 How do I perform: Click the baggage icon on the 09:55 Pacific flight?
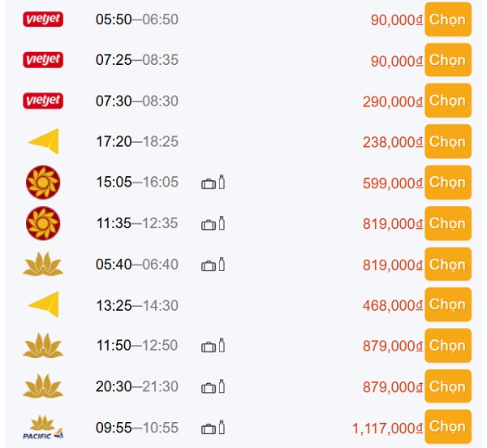coord(209,427)
